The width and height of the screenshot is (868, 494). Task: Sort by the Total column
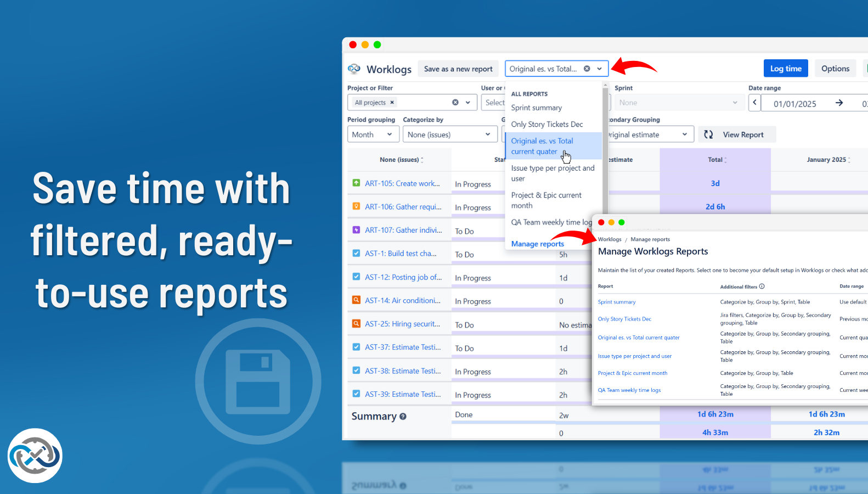tap(725, 160)
